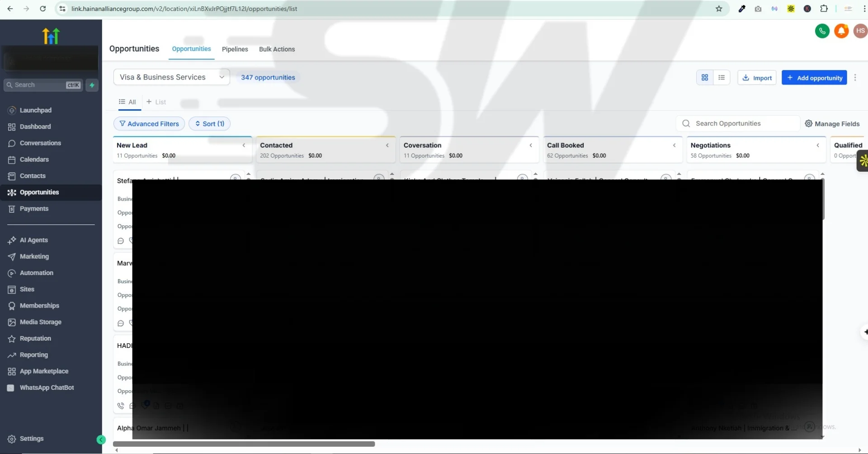
Task: Switch to list view layout
Action: click(721, 78)
